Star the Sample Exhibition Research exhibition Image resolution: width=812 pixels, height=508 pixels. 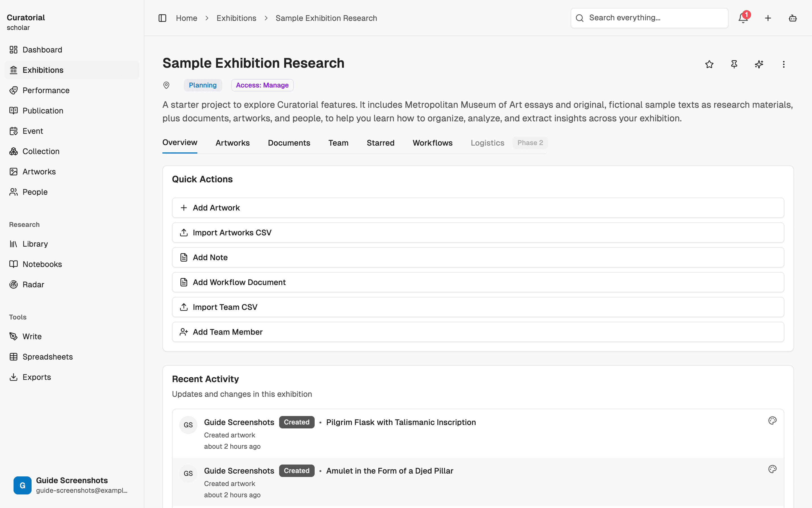point(709,64)
